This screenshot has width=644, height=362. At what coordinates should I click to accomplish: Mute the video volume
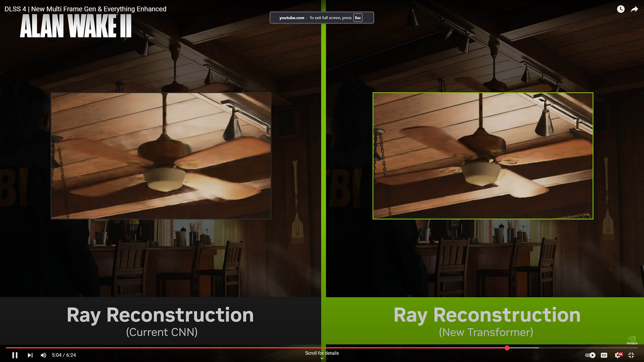pyautogui.click(x=43, y=355)
